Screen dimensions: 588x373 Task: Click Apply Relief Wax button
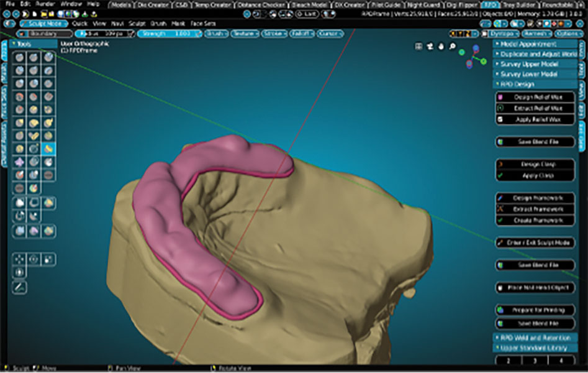click(535, 119)
